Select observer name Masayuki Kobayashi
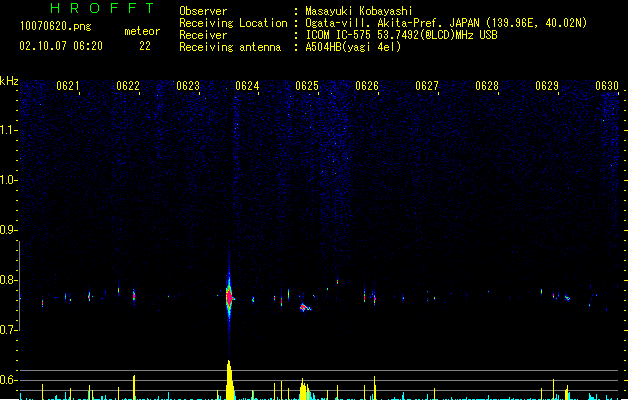 359,11
